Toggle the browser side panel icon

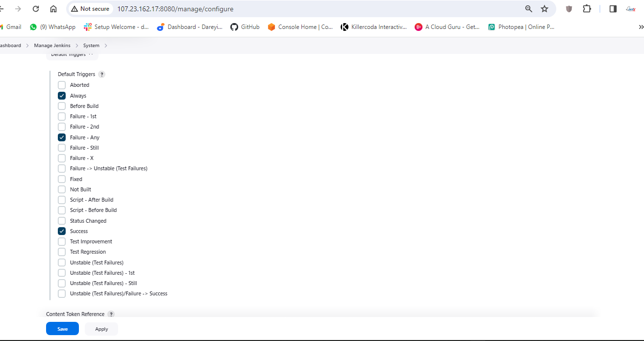click(x=613, y=9)
